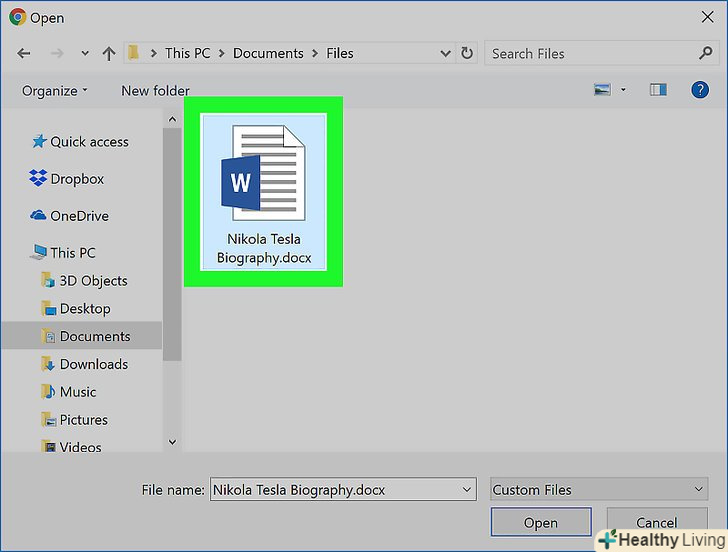The height and width of the screenshot is (552, 728).
Task: Select This PC in the sidebar
Action: pyautogui.click(x=73, y=253)
